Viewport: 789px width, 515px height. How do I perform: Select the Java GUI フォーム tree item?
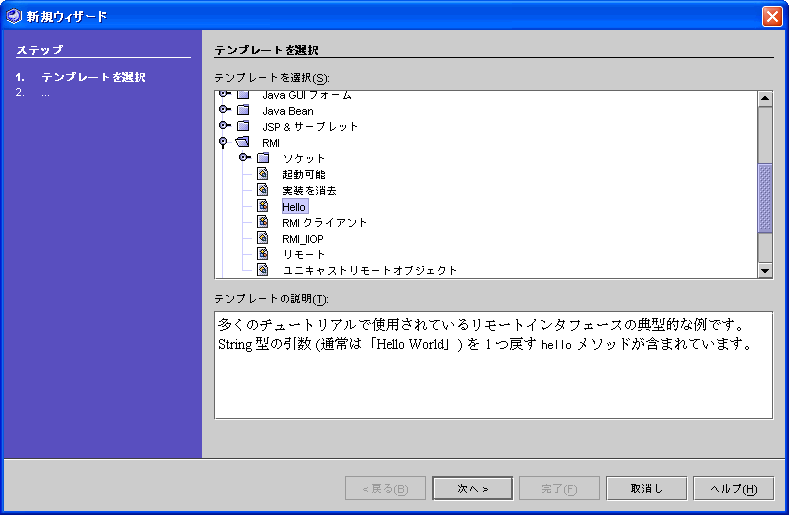(306, 96)
